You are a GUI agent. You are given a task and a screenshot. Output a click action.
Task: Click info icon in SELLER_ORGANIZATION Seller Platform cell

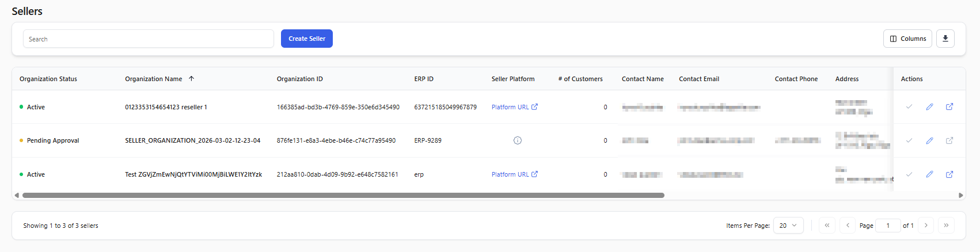coord(518,140)
